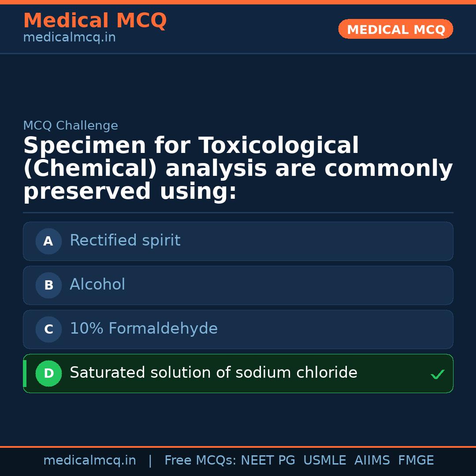Choose the Alcohol answer option
This screenshot has height=476, width=476.
pos(97,285)
